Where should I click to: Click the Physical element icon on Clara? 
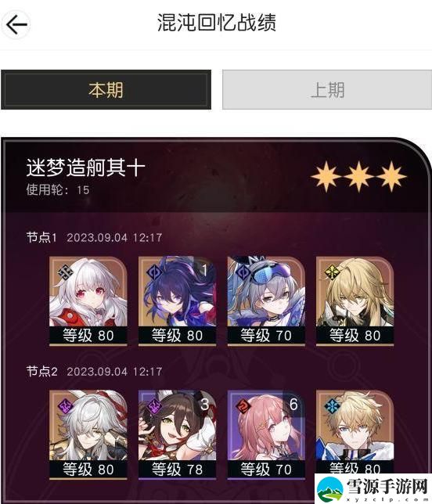pyautogui.click(x=65, y=272)
